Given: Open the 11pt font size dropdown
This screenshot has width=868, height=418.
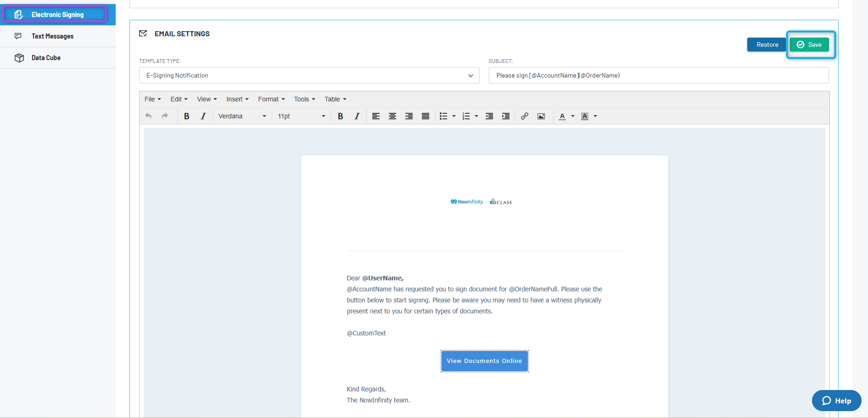Looking at the screenshot, I should pyautogui.click(x=301, y=116).
